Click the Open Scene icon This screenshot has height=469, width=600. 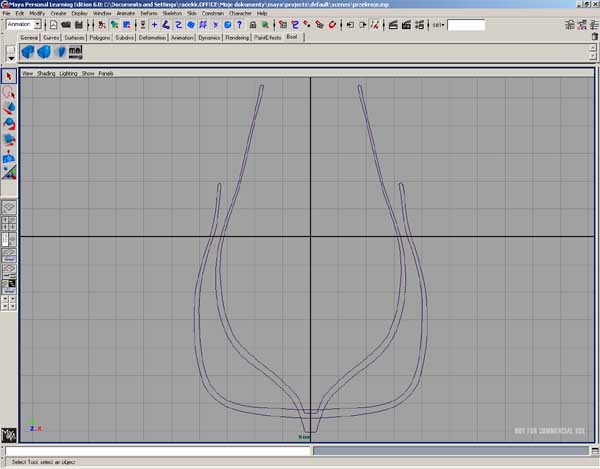click(66, 25)
